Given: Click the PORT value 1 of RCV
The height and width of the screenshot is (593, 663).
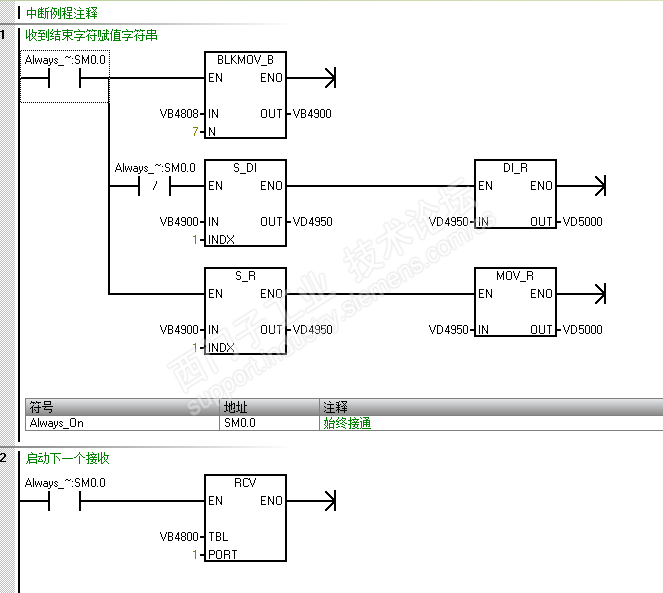Looking at the screenshot, I should 195,555.
